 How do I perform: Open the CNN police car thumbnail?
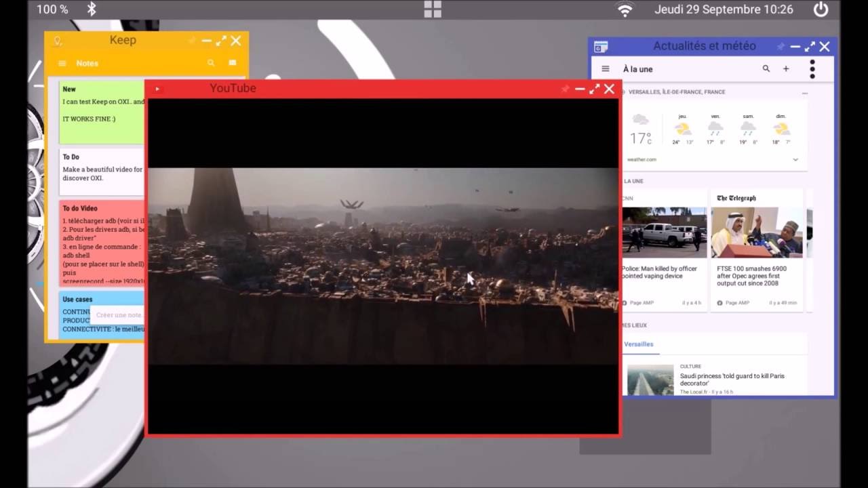point(665,232)
